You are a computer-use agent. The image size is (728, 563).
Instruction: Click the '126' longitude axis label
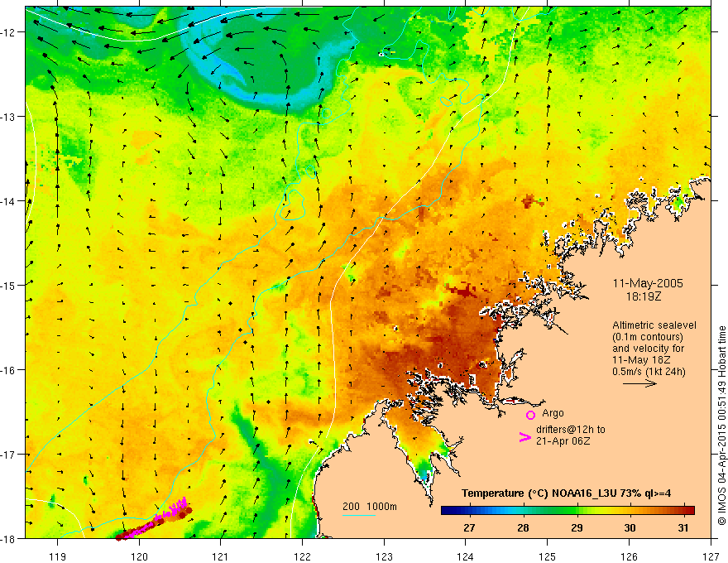click(629, 556)
